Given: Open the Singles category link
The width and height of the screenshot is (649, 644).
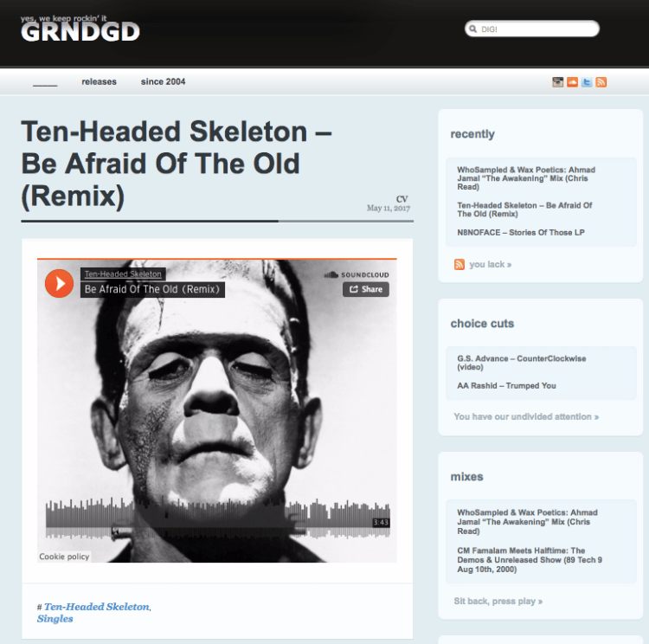Looking at the screenshot, I should [55, 619].
